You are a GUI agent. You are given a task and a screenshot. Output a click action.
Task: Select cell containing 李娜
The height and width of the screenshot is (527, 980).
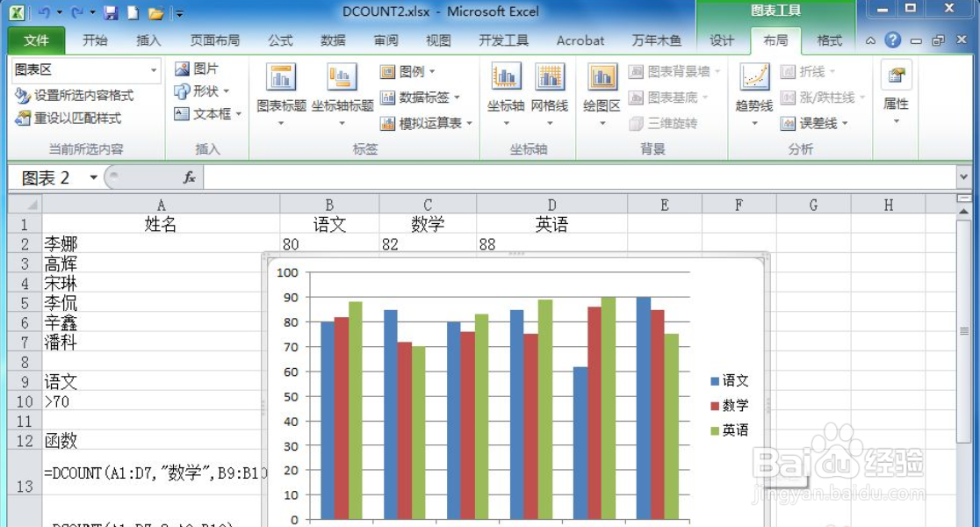(x=161, y=244)
